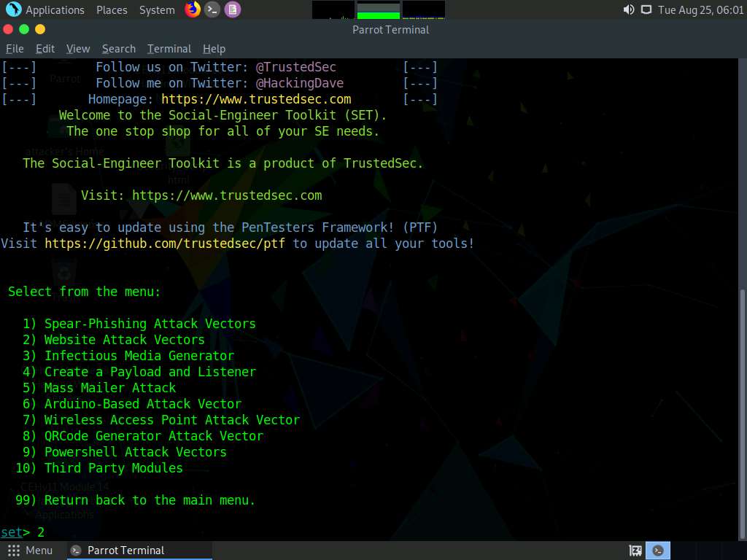The height and width of the screenshot is (560, 747).
Task: Click 'Return back to the main menu' line
Action: coord(135,500)
